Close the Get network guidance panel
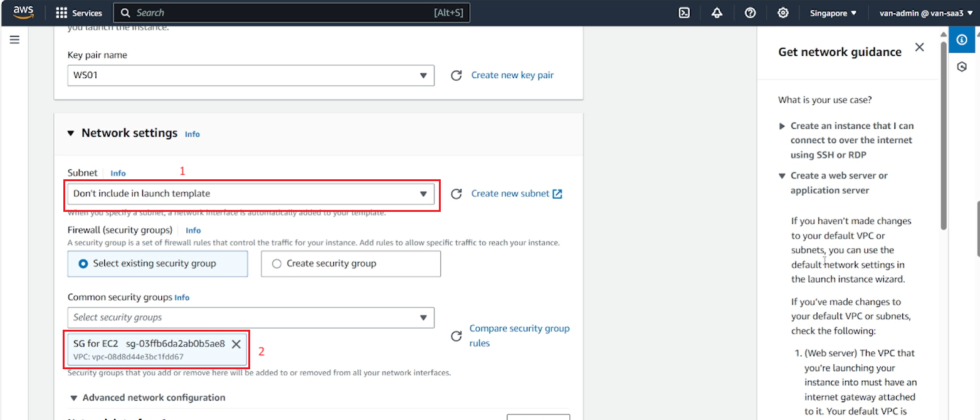980x420 pixels. pyautogui.click(x=919, y=47)
